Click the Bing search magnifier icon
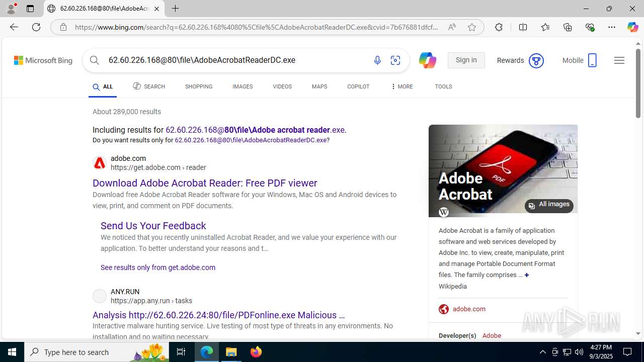This screenshot has height=362, width=644. 95,60
